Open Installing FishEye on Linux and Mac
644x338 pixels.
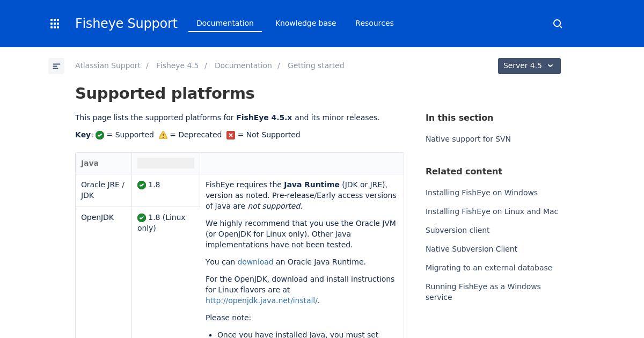(x=492, y=211)
